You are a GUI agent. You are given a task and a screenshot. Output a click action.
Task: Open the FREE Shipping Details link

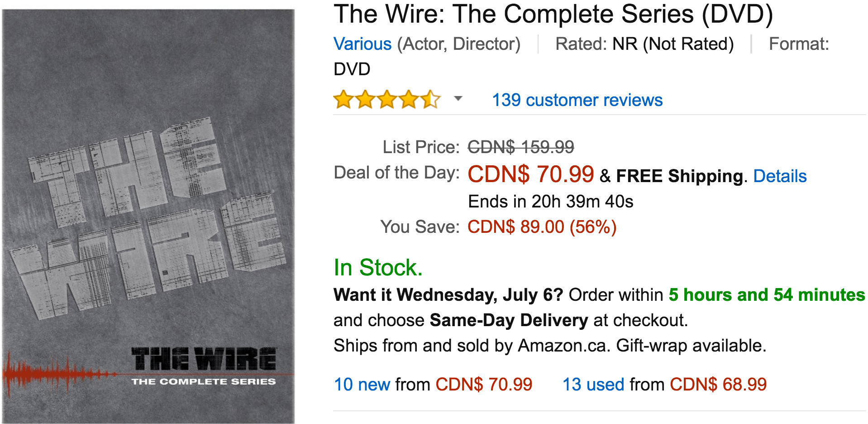[780, 176]
